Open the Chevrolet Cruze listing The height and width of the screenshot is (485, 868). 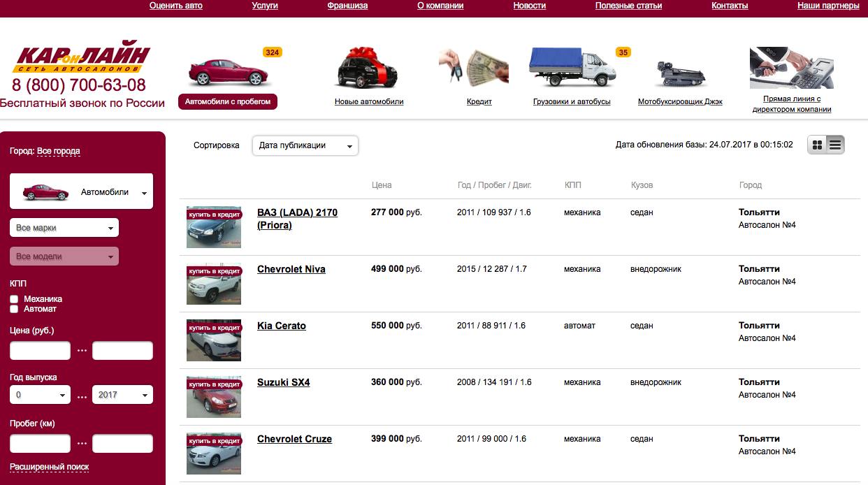point(294,439)
